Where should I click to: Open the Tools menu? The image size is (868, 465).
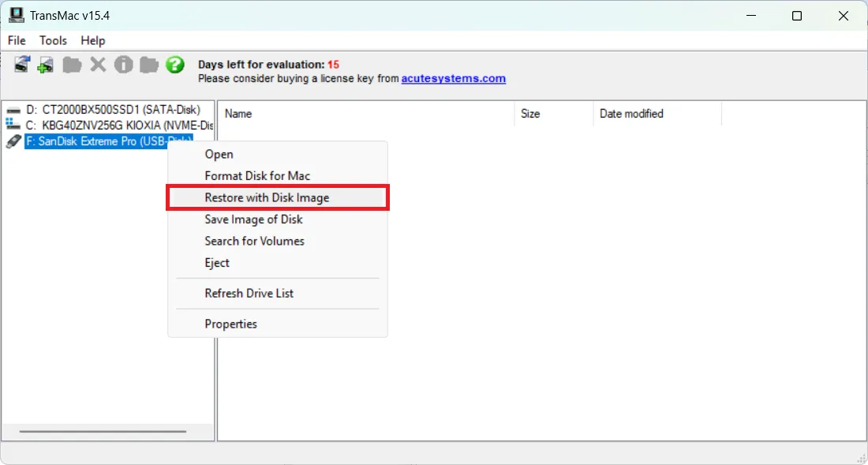(53, 40)
